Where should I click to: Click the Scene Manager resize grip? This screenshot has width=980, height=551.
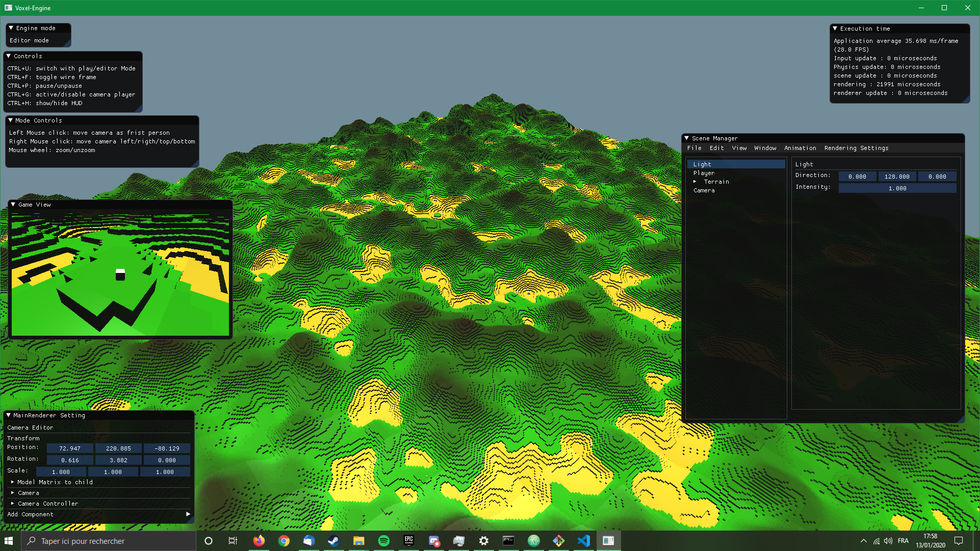coord(961,419)
